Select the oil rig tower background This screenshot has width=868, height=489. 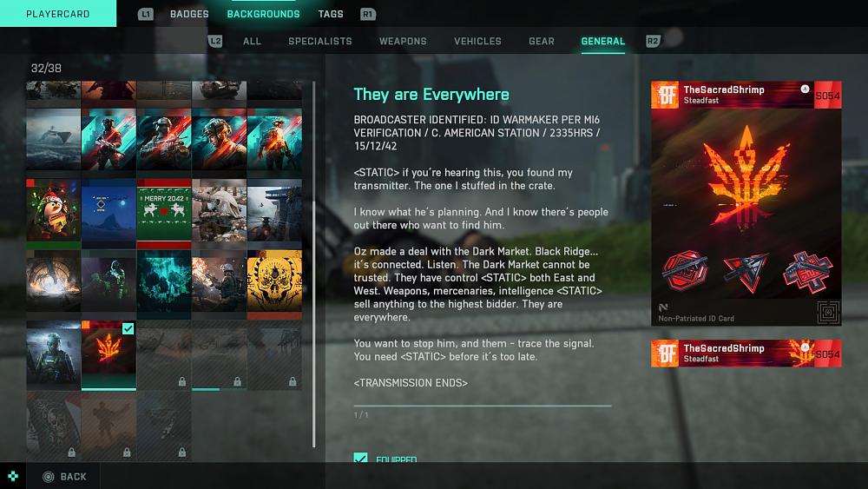pyautogui.click(x=274, y=213)
